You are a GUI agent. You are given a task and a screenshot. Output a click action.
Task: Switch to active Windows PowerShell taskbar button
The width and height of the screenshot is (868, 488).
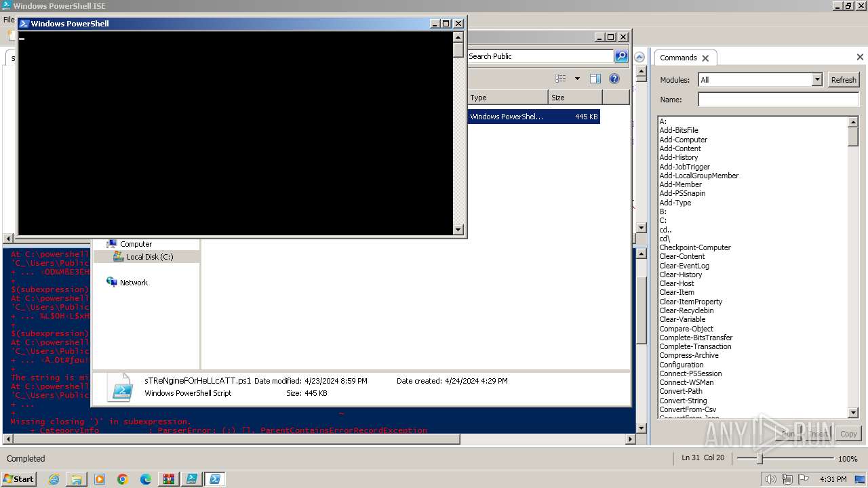tap(215, 479)
